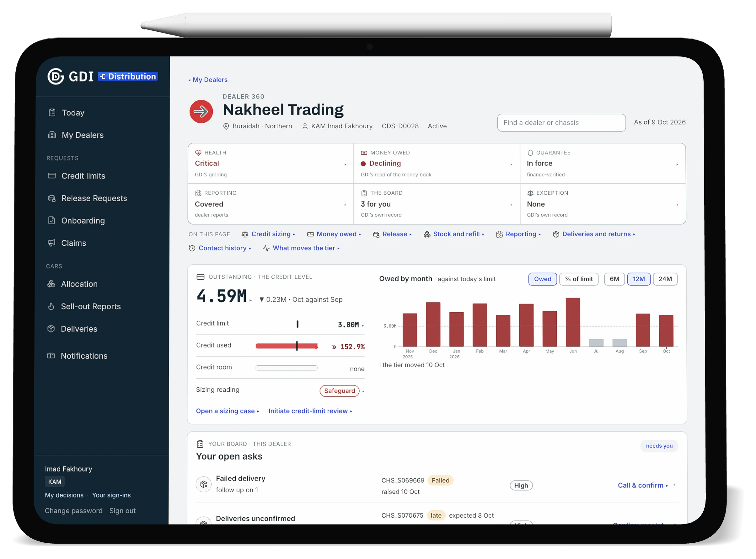Image resolution: width=756 pixels, height=559 pixels.
Task: Expand the Exception None card
Action: [603, 204]
